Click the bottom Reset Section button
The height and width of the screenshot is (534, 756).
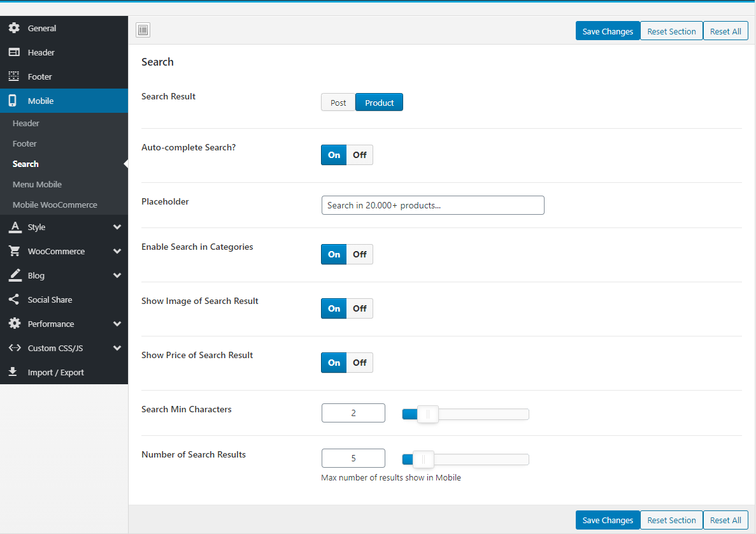671,520
